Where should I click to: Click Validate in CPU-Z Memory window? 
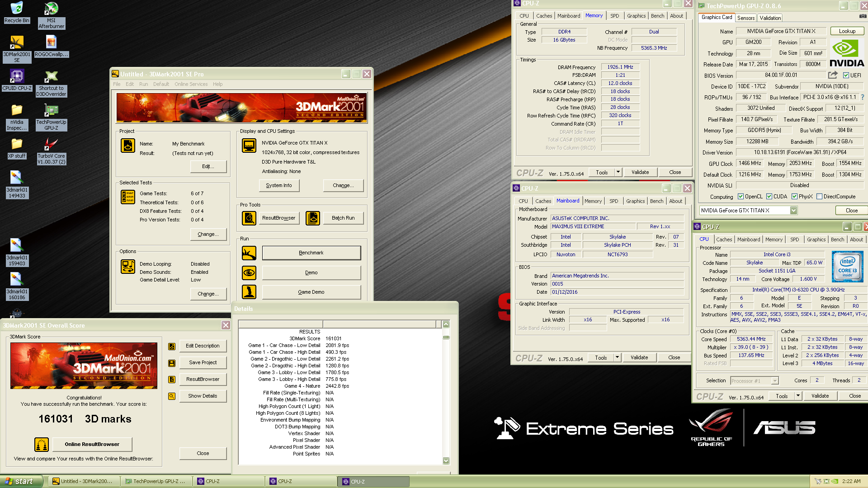pyautogui.click(x=640, y=172)
